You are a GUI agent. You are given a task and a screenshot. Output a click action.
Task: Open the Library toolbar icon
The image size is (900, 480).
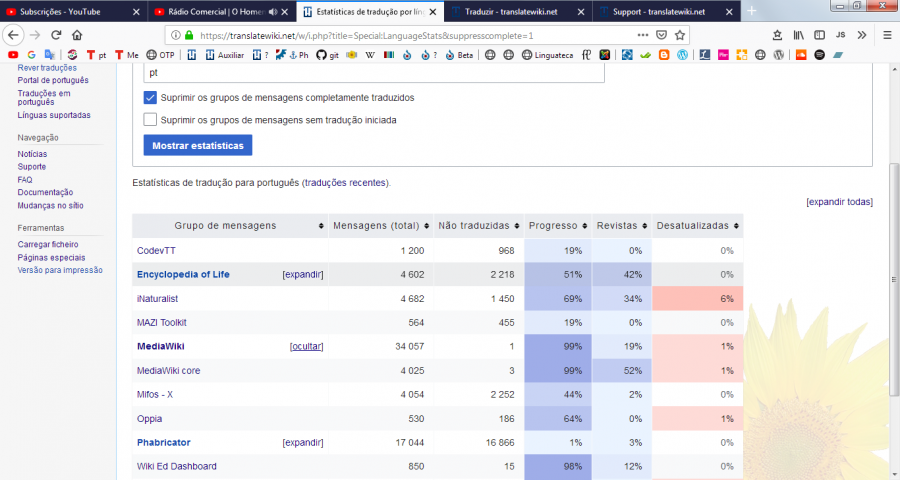[798, 35]
